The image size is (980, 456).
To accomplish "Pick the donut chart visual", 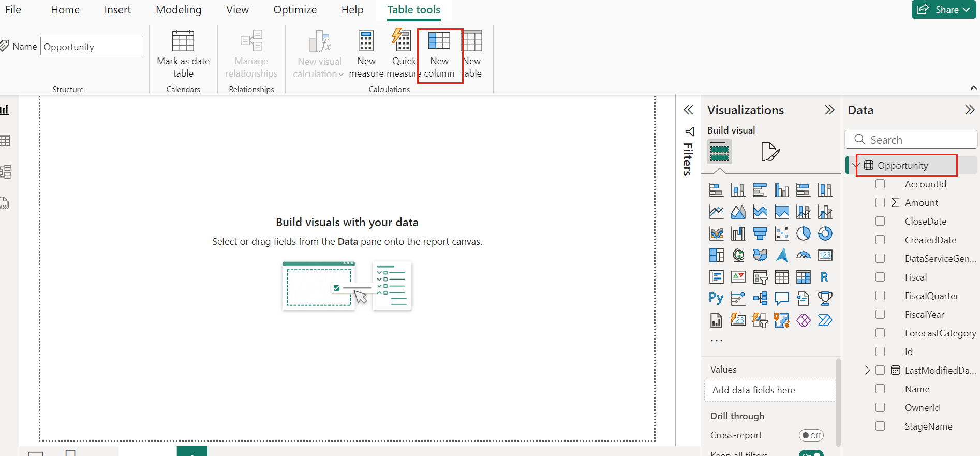I will point(825,234).
